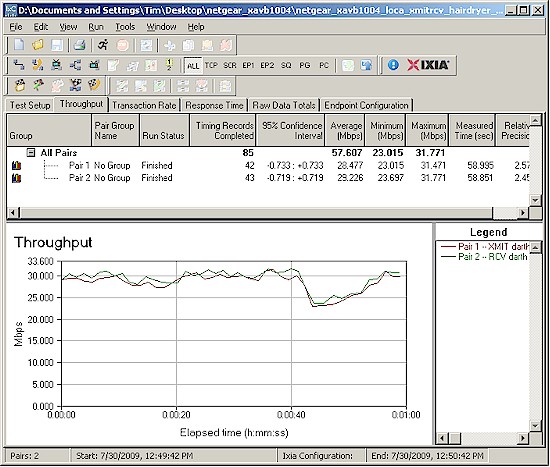Start the test with the running man icon

(103, 45)
